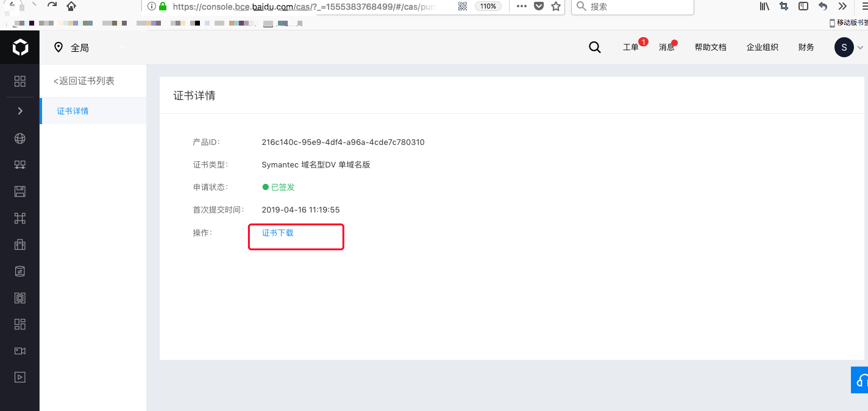
Task: Open the 企业组织 menu item
Action: [x=763, y=47]
